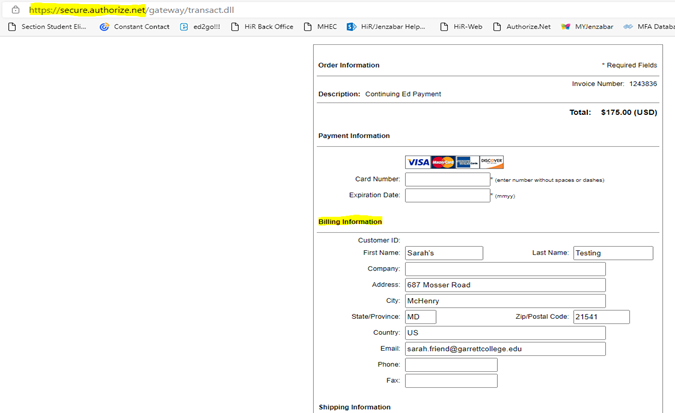Click the Total $175.00 (USD) amount
The image size is (675, 413).
pos(613,112)
